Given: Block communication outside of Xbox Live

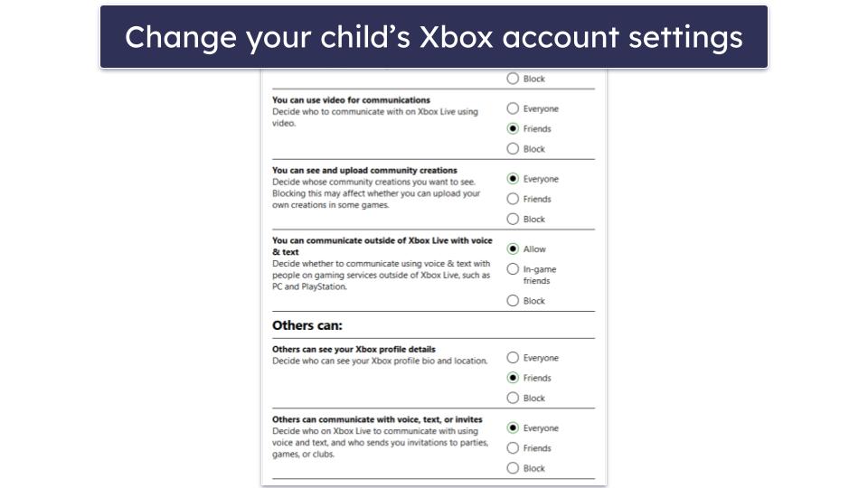Looking at the screenshot, I should point(513,301).
